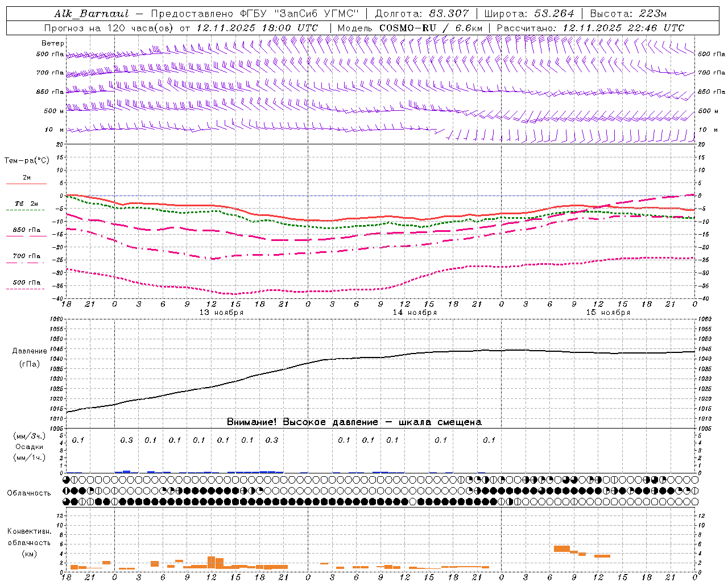Click the blue 0°C reference line
This screenshot has height=582, width=728.
[381, 196]
